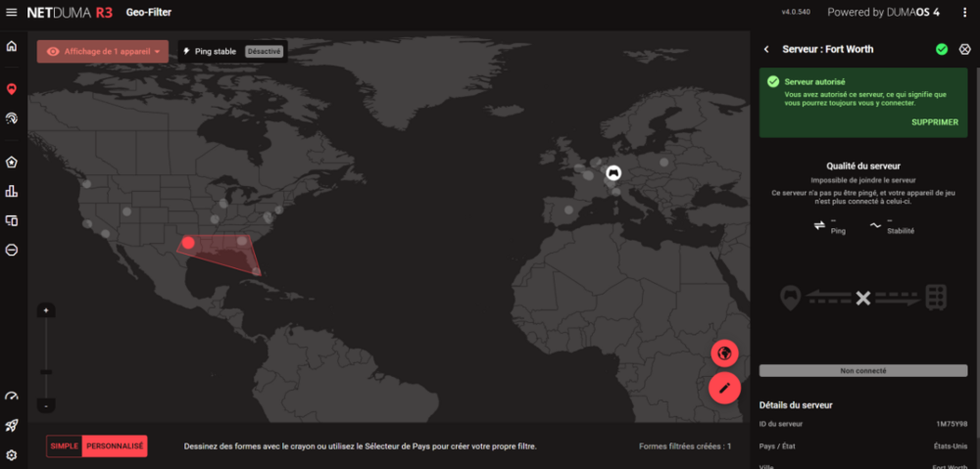Image resolution: width=980 pixels, height=469 pixels.
Task: Open the Ping Heatmap radar icon
Action: point(12,117)
